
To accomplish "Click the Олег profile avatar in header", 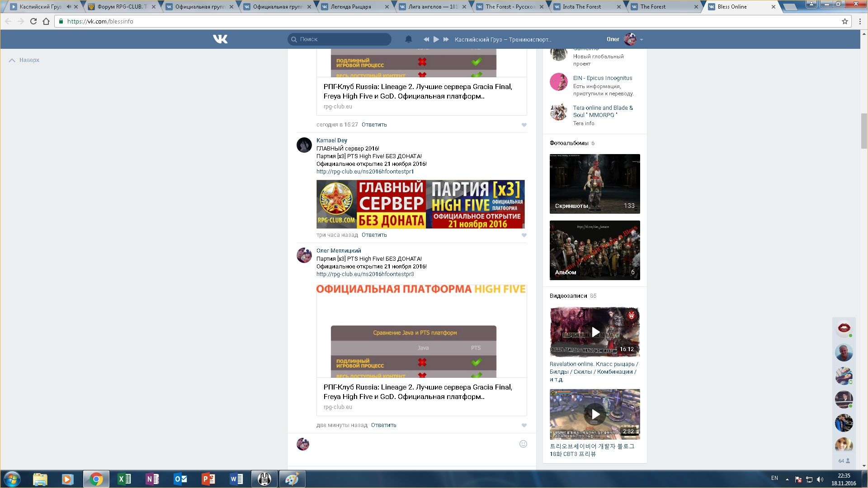I will tap(630, 39).
